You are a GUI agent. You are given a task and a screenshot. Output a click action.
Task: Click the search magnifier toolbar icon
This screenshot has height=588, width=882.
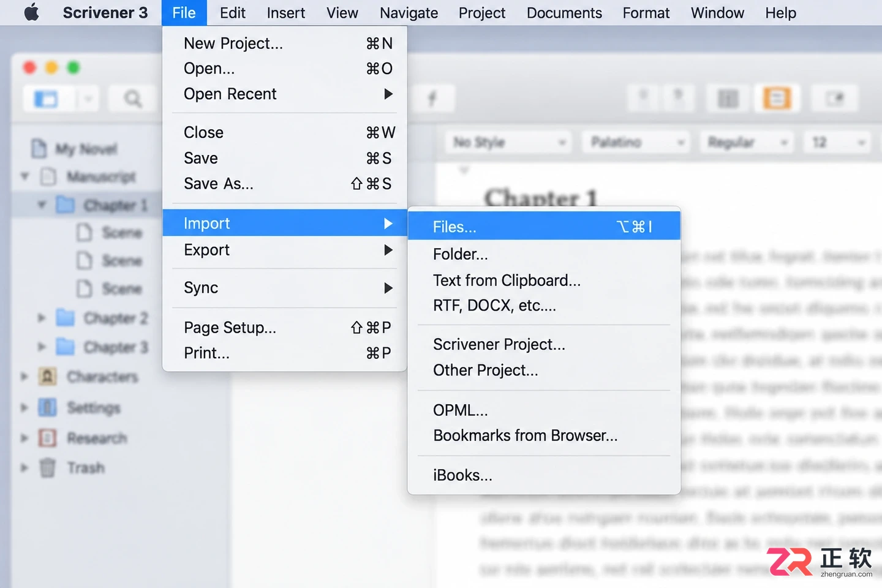[132, 99]
